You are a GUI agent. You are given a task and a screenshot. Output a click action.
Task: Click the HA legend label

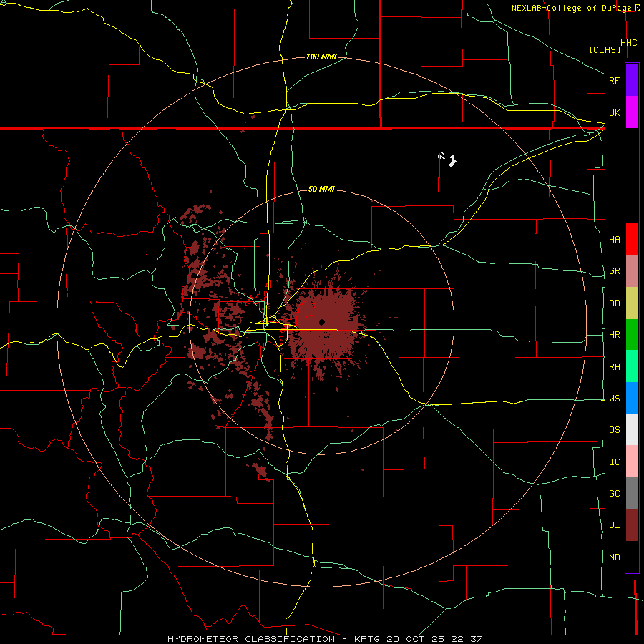[x=614, y=239]
